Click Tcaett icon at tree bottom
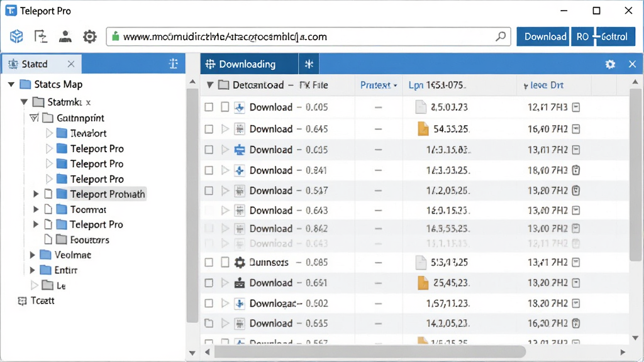Image resolution: width=644 pixels, height=362 pixels. [22, 301]
